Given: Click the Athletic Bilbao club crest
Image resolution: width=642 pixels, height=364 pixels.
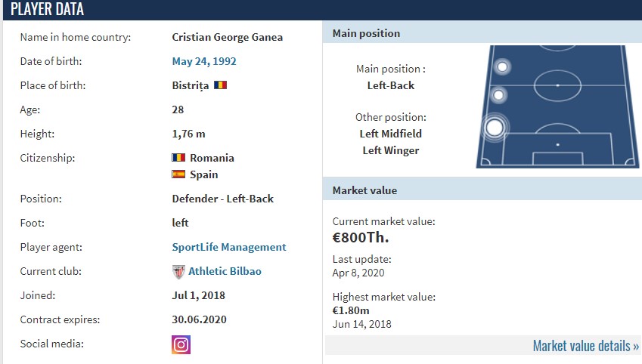Looking at the screenshot, I should coord(178,271).
